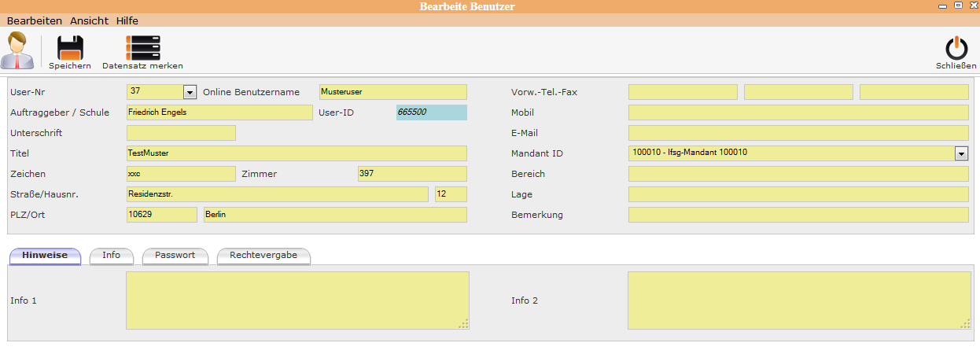Click the Info 2 textarea resize grip

[965, 323]
